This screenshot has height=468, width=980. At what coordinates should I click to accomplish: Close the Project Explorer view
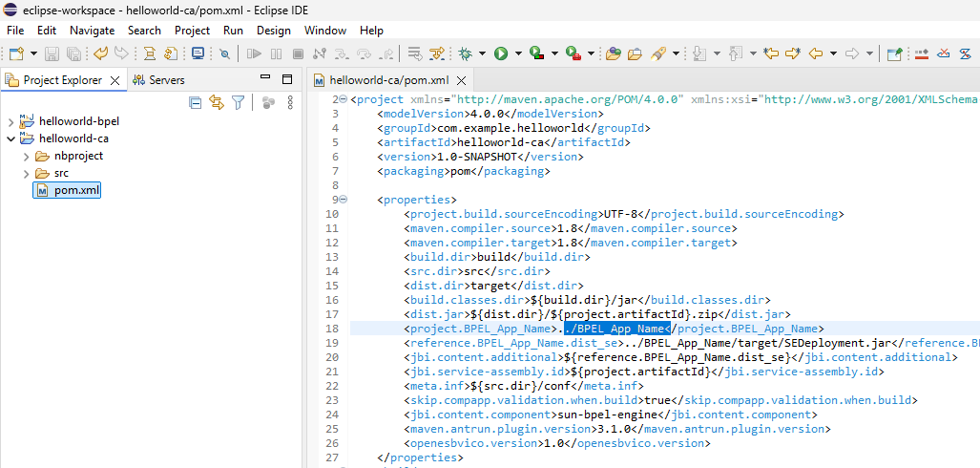115,81
